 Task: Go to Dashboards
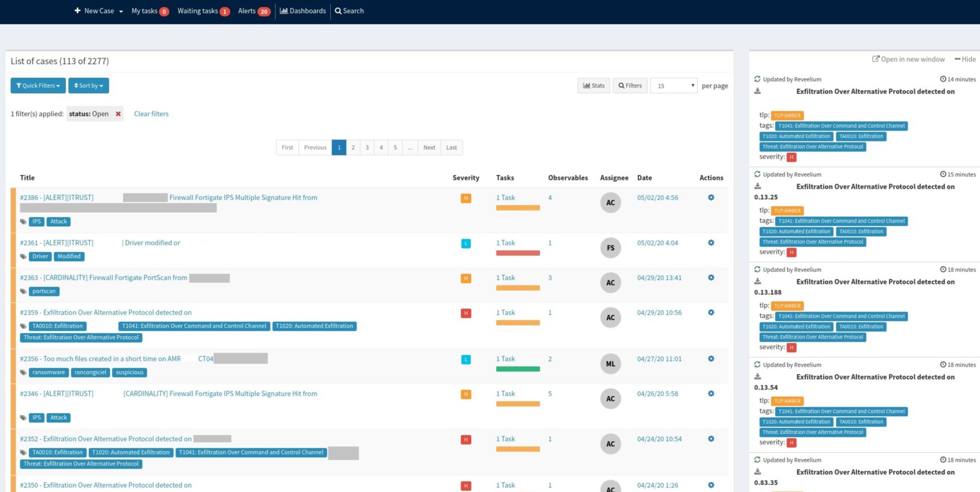coord(303,11)
